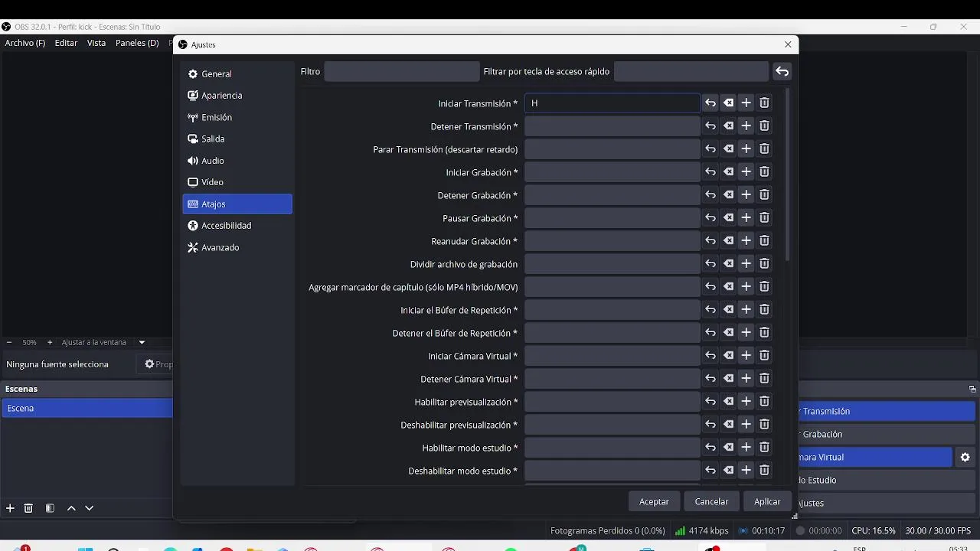Click the Pausar Grabación hotkey field
This screenshot has height=551, width=980.
click(612, 218)
